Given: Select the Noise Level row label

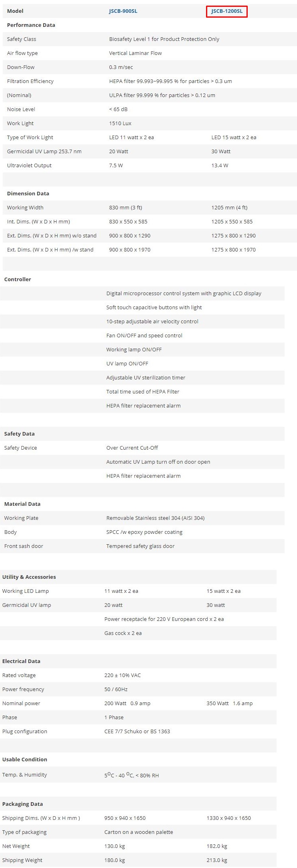Looking at the screenshot, I should (21, 109).
